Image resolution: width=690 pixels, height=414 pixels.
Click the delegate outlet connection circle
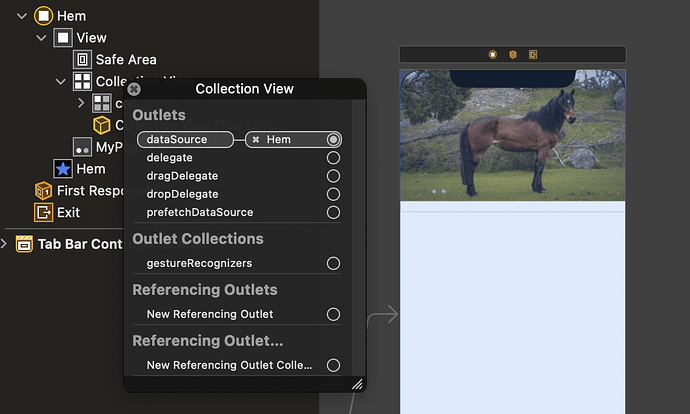[x=333, y=158]
